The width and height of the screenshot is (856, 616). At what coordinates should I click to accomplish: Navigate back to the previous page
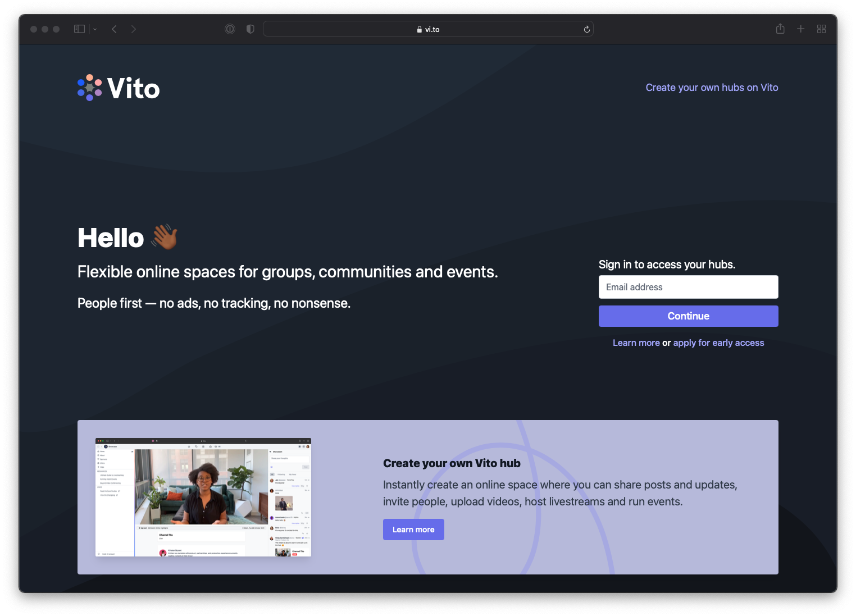coord(114,29)
